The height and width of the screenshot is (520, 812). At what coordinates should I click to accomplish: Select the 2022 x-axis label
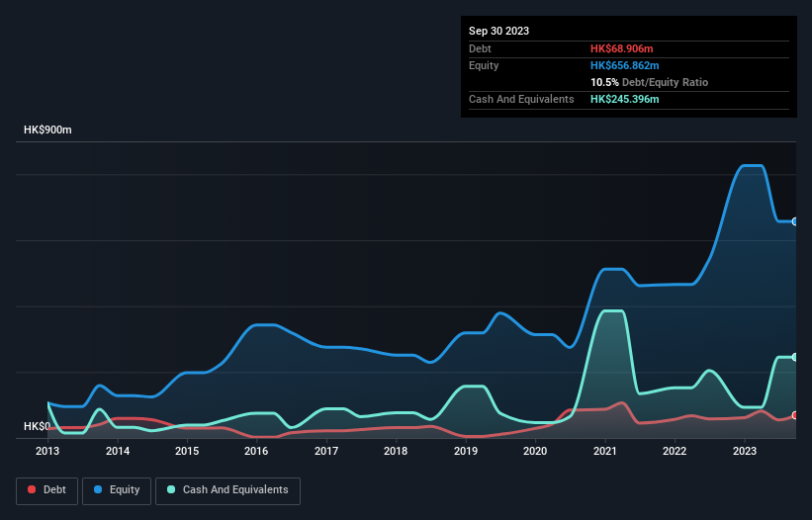[675, 451]
